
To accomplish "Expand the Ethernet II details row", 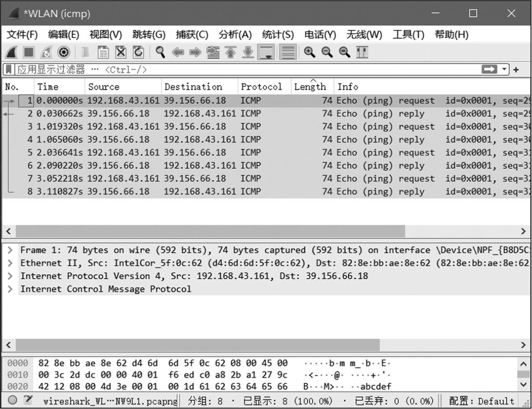I will coord(10,263).
